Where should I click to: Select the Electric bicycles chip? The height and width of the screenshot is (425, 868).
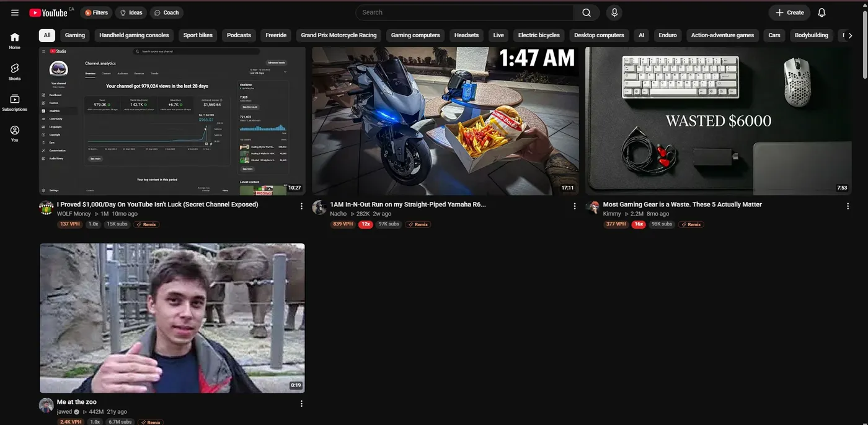539,35
